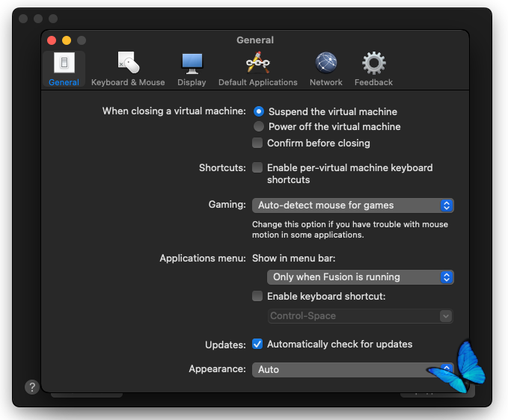Open the Gaming auto-detect mouse dropdown
The image size is (508, 420).
pyautogui.click(x=353, y=206)
